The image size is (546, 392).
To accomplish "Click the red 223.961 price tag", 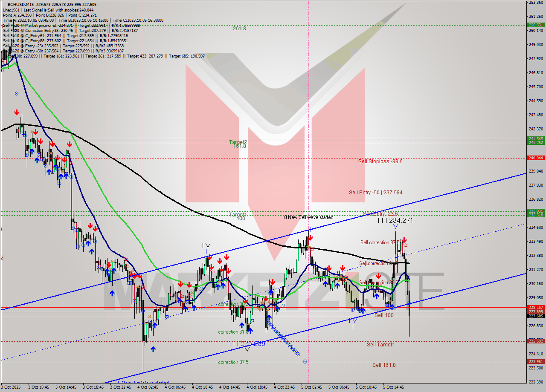I will coord(536,362).
